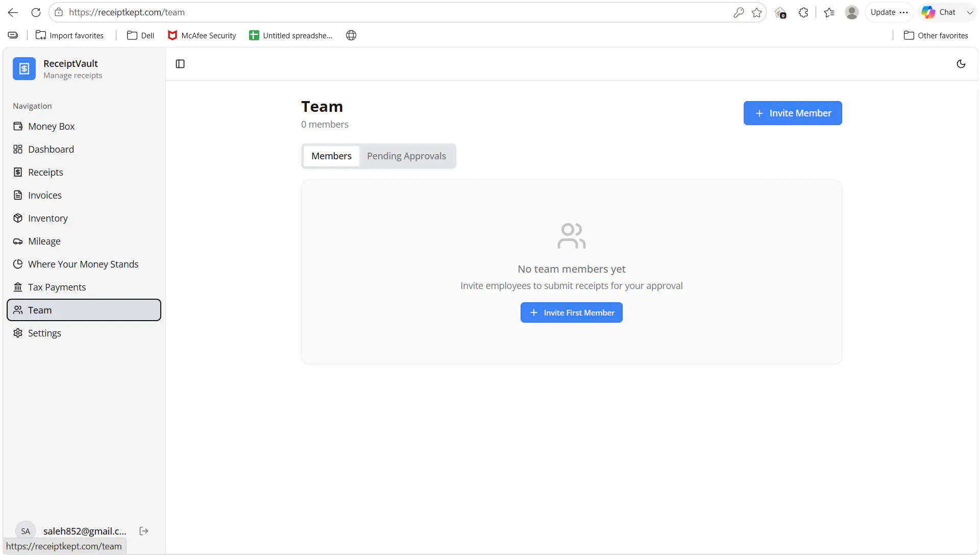Open favorites list icon

(x=829, y=12)
